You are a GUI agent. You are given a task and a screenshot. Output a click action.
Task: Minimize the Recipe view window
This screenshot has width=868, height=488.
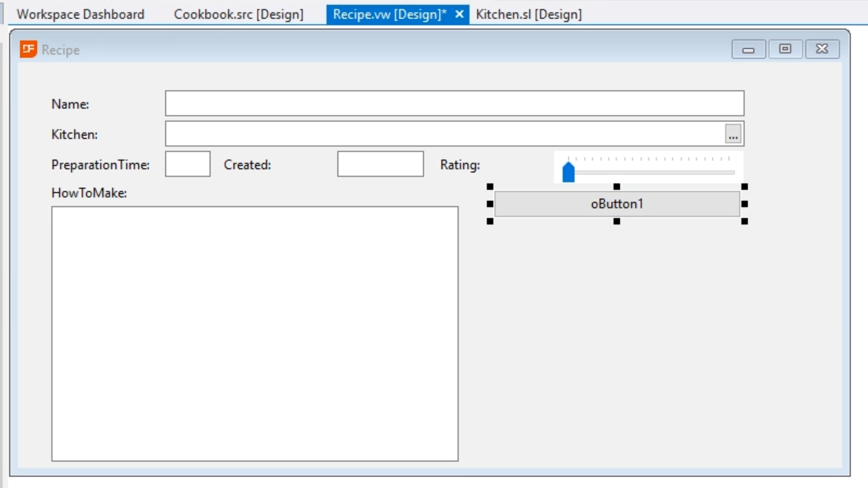point(748,49)
